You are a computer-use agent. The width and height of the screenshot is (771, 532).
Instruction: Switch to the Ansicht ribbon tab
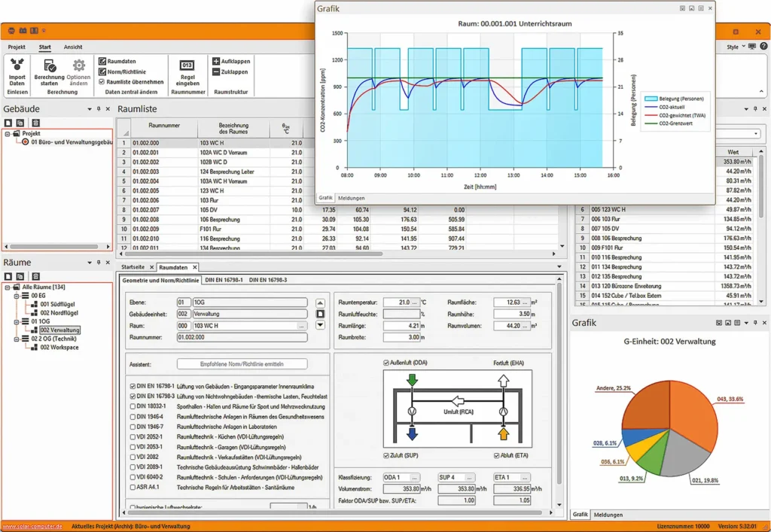(73, 47)
